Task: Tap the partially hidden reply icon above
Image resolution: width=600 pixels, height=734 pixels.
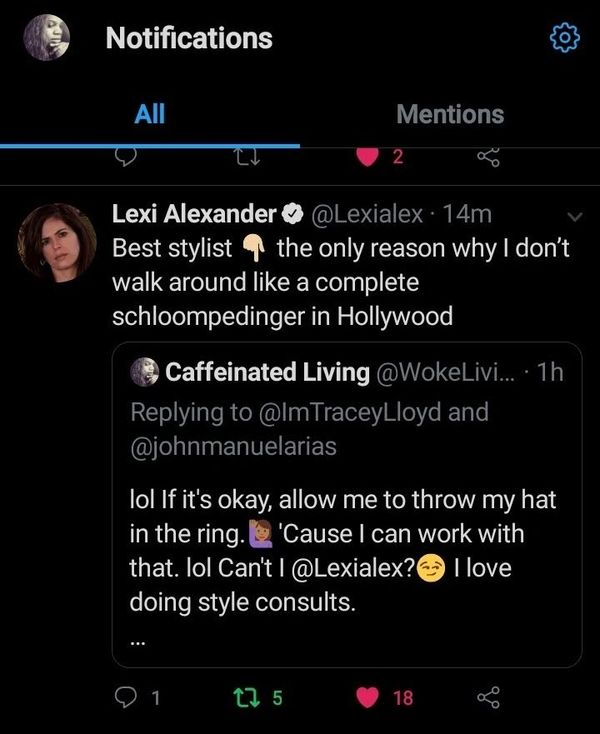Action: pos(125,157)
